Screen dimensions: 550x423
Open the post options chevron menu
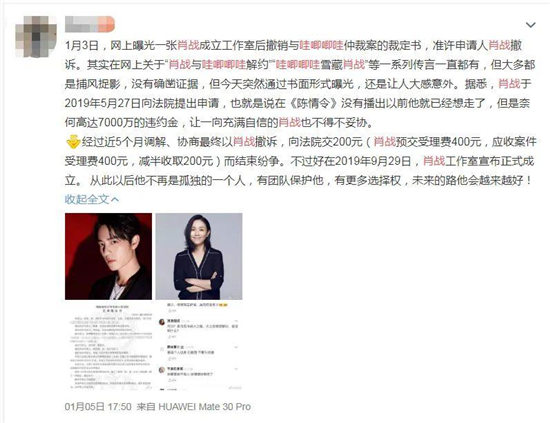(x=530, y=25)
